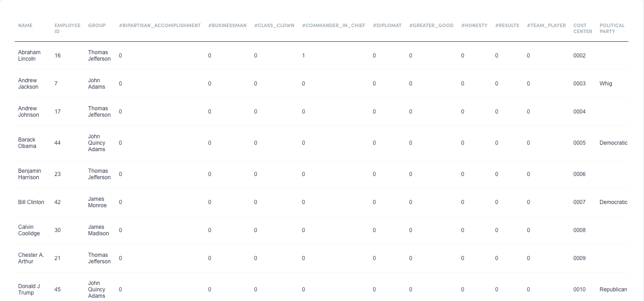Click Abraham Lincoln's commander in chief value 1
The width and height of the screenshot is (644, 301).
(x=304, y=56)
